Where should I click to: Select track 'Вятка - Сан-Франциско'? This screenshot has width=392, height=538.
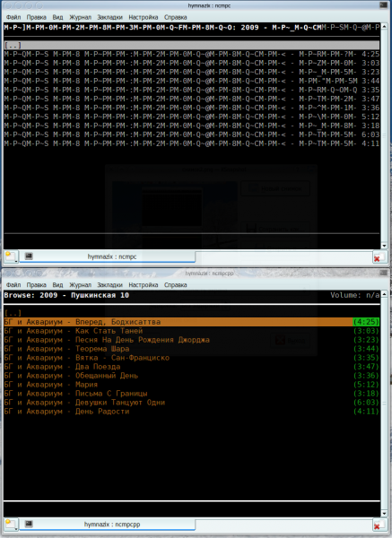pyautogui.click(x=192, y=358)
